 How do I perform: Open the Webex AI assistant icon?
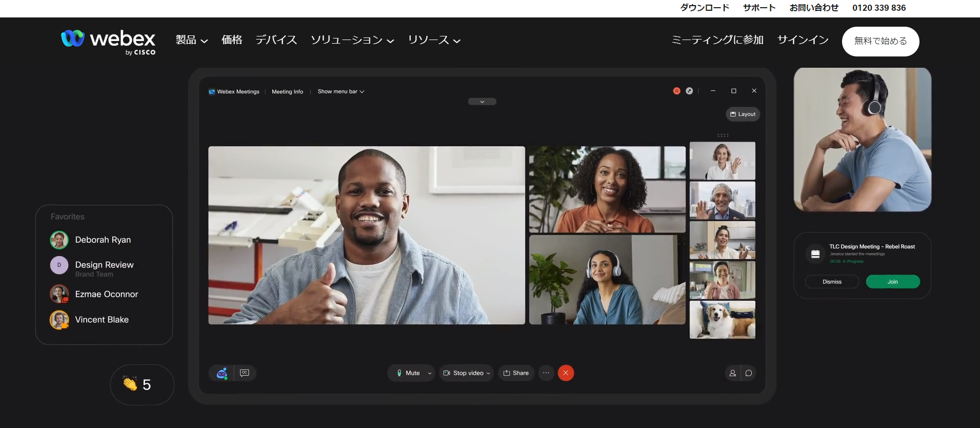pyautogui.click(x=222, y=373)
